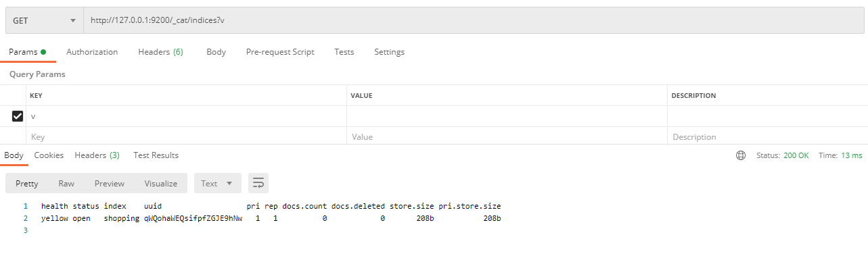Uncheck the 'v' query param checkbox
The width and height of the screenshot is (868, 256).
coord(18,116)
